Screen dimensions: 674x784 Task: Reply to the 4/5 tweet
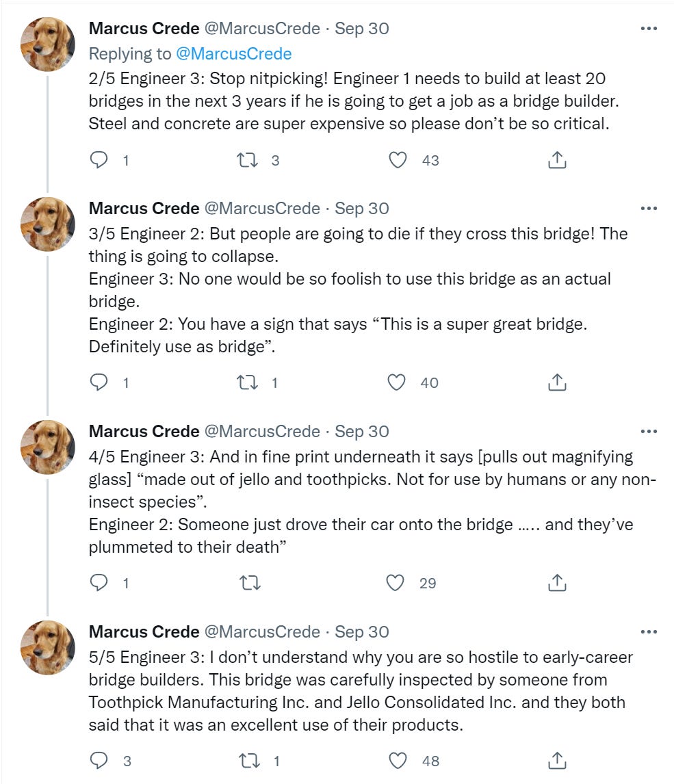click(100, 583)
